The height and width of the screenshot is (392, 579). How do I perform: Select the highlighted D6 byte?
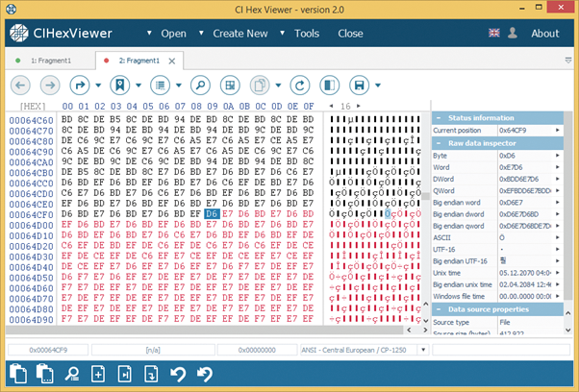coord(212,214)
